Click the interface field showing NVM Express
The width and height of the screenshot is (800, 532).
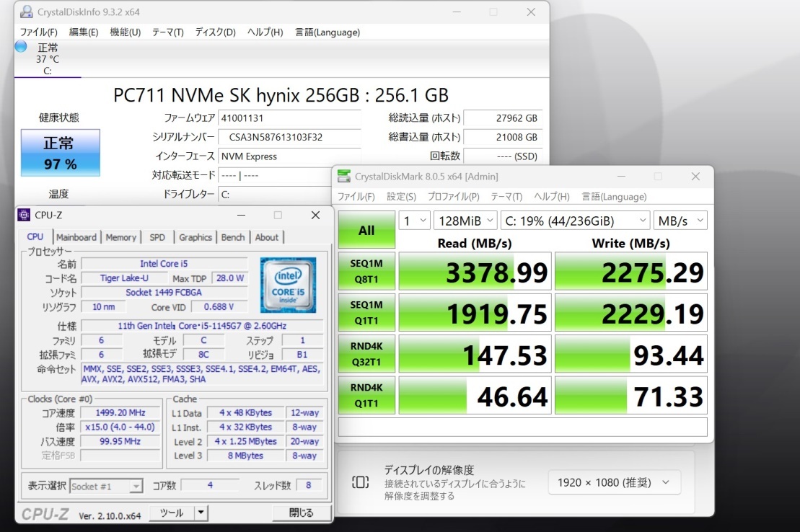289,156
